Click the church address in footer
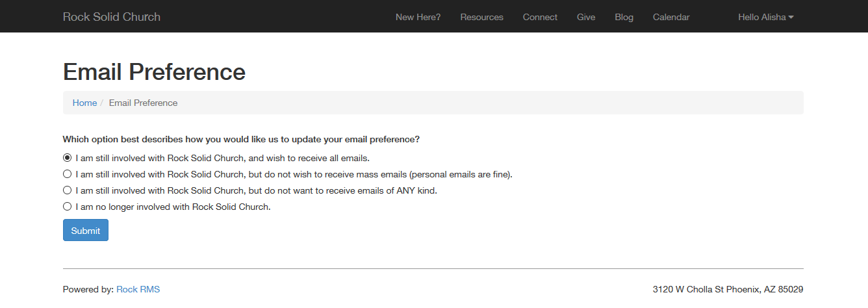Viewport: 868px width, 308px height. (x=728, y=289)
